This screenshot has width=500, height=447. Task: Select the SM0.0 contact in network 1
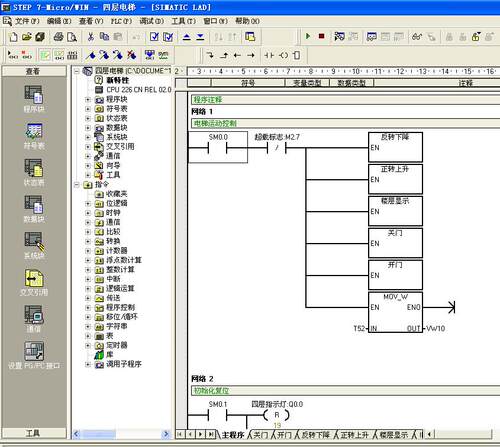point(218,147)
